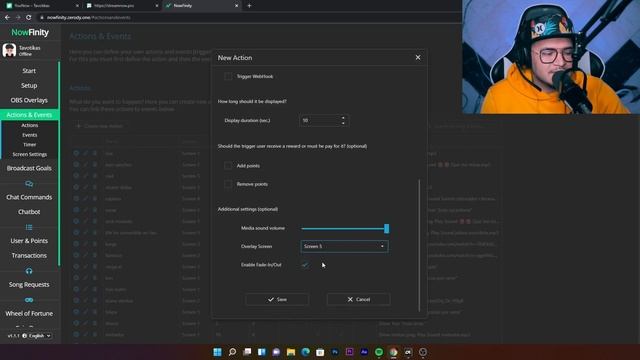Open Start in the sidebar

(x=29, y=71)
